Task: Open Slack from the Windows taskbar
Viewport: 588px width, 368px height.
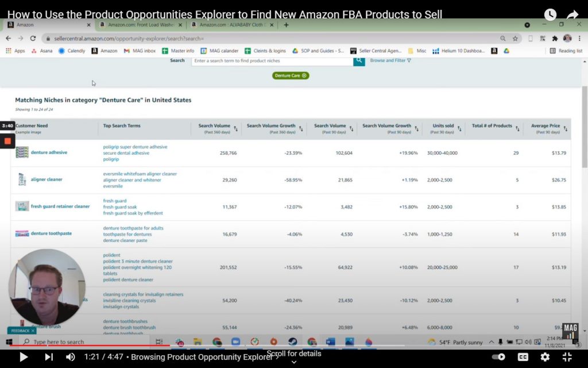Action: [x=180, y=342]
